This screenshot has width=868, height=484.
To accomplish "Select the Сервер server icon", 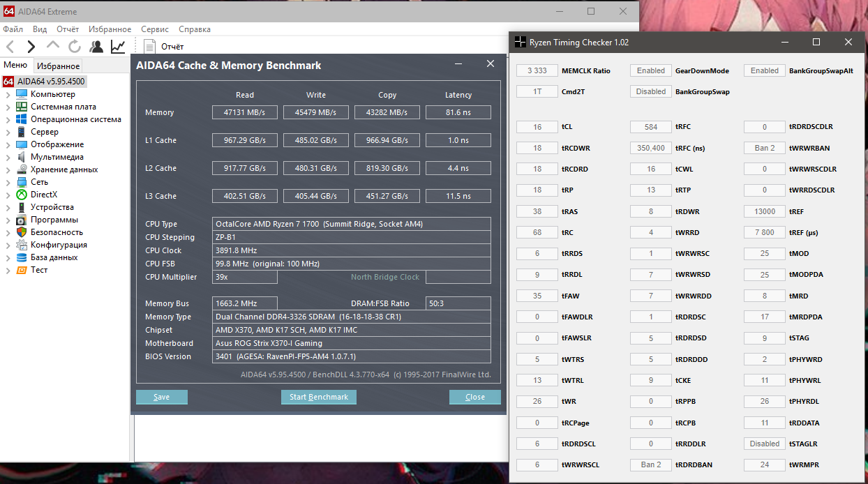I will [x=22, y=132].
